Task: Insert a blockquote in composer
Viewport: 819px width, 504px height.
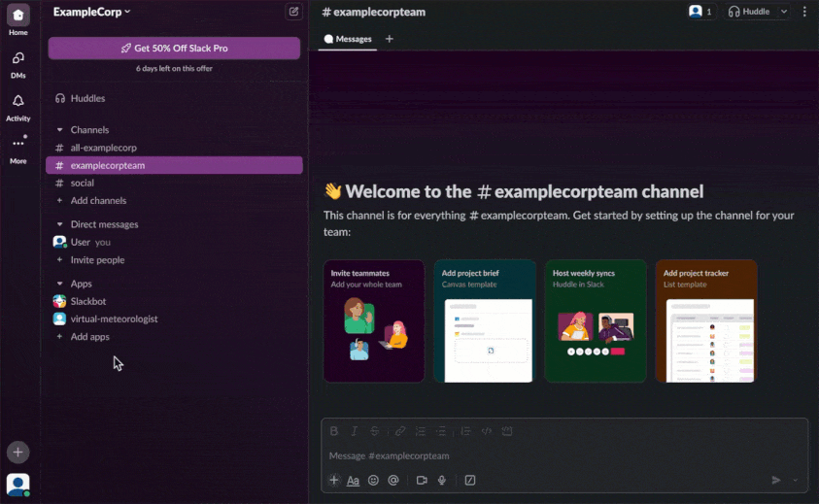Action: pyautogui.click(x=465, y=431)
